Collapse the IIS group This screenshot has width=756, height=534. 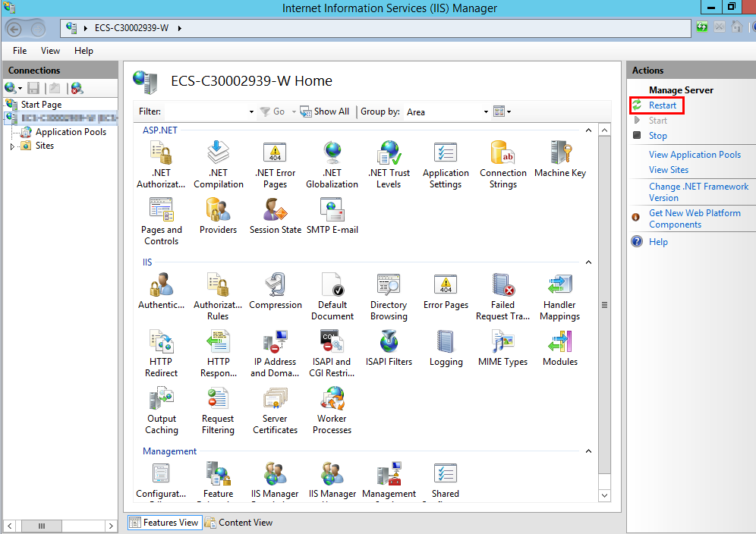pos(588,262)
